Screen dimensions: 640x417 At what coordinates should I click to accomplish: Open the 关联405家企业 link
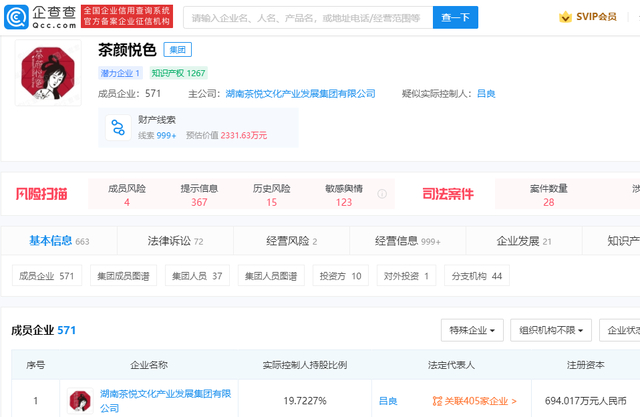point(474,401)
